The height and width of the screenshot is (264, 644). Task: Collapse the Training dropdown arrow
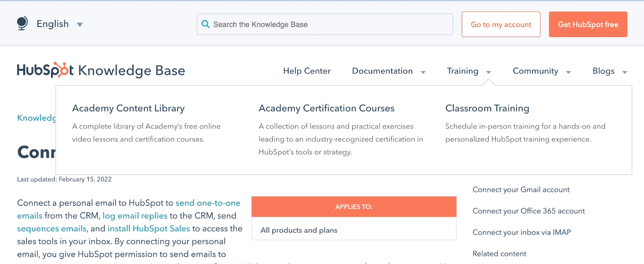point(489,72)
